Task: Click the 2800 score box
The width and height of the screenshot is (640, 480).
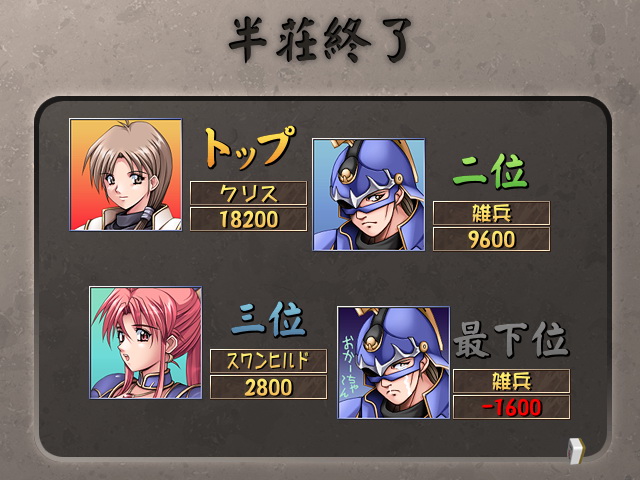Action: (x=268, y=387)
